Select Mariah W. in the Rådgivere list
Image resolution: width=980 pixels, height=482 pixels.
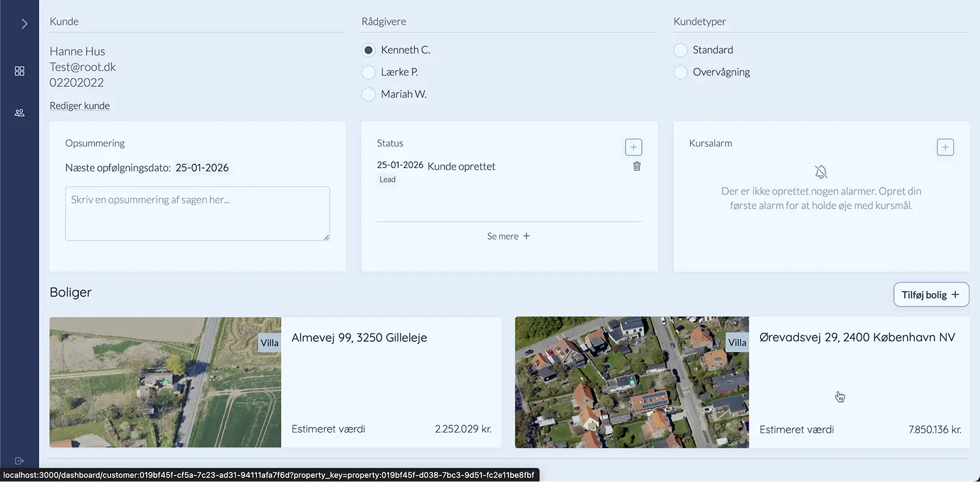pos(368,94)
